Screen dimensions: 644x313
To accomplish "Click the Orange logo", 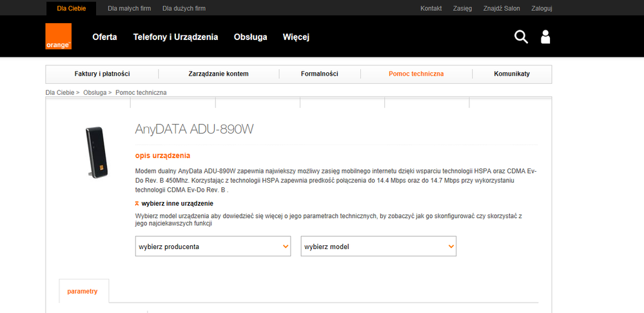I will point(58,37).
